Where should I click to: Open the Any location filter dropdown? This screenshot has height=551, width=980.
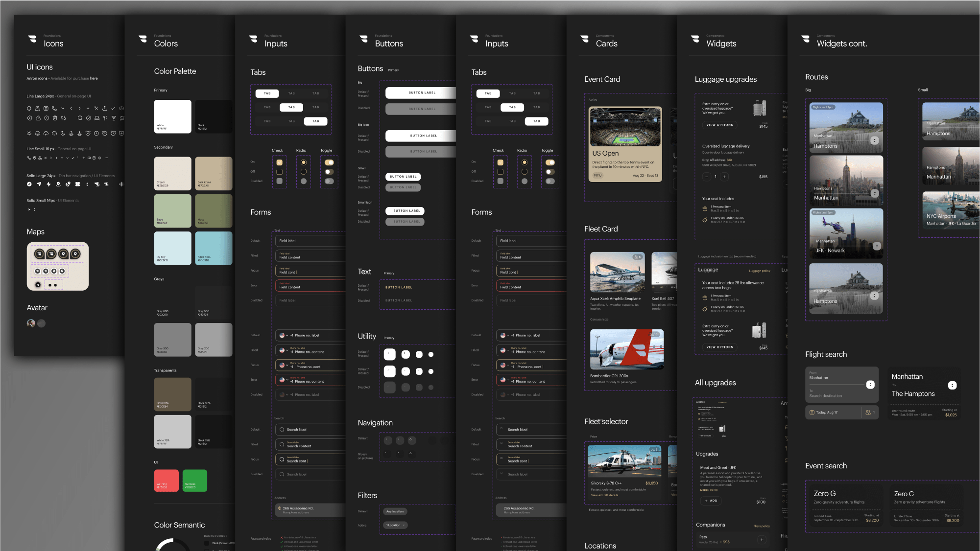click(395, 511)
